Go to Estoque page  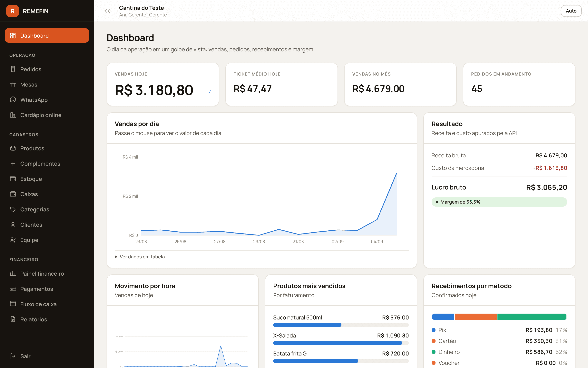(47, 179)
